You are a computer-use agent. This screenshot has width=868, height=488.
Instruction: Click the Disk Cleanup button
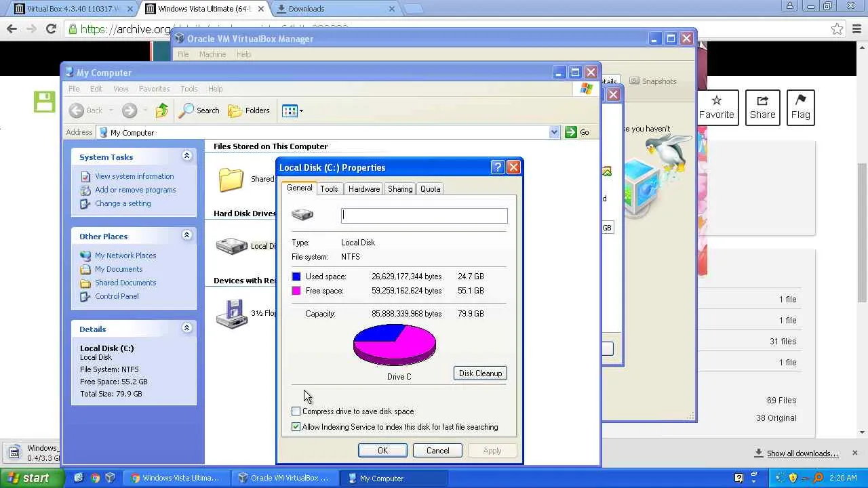(x=480, y=373)
